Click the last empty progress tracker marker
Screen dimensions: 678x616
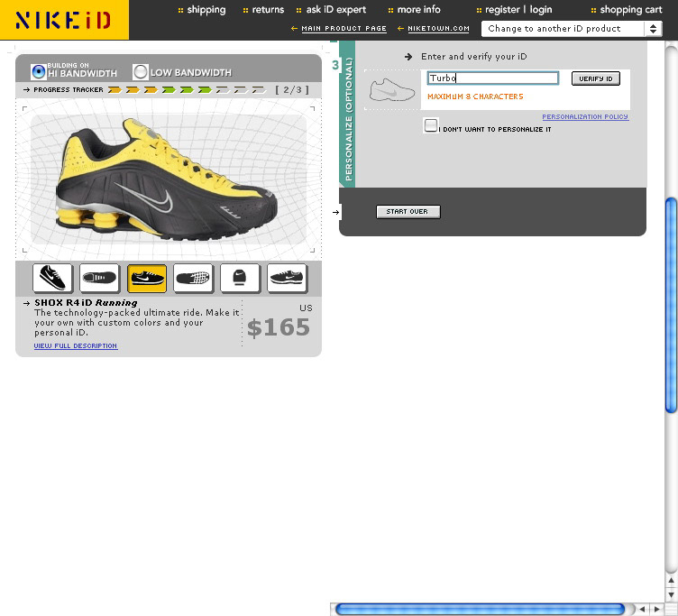tap(259, 90)
